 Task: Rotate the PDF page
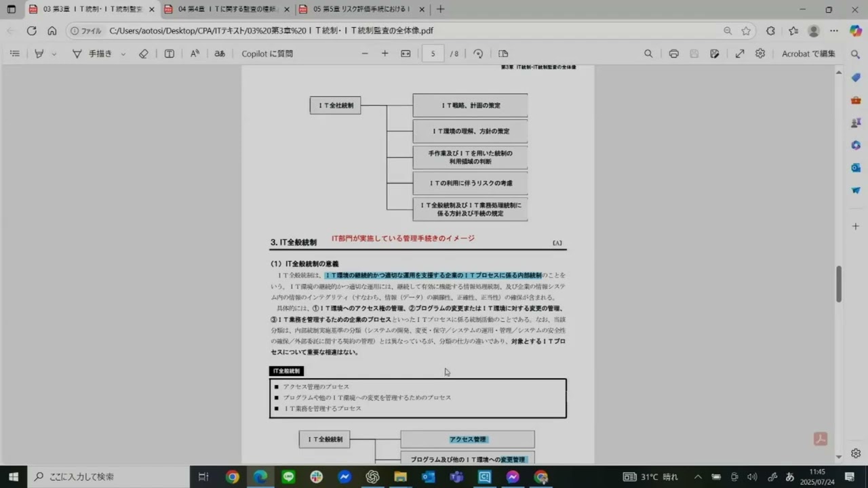pyautogui.click(x=478, y=54)
